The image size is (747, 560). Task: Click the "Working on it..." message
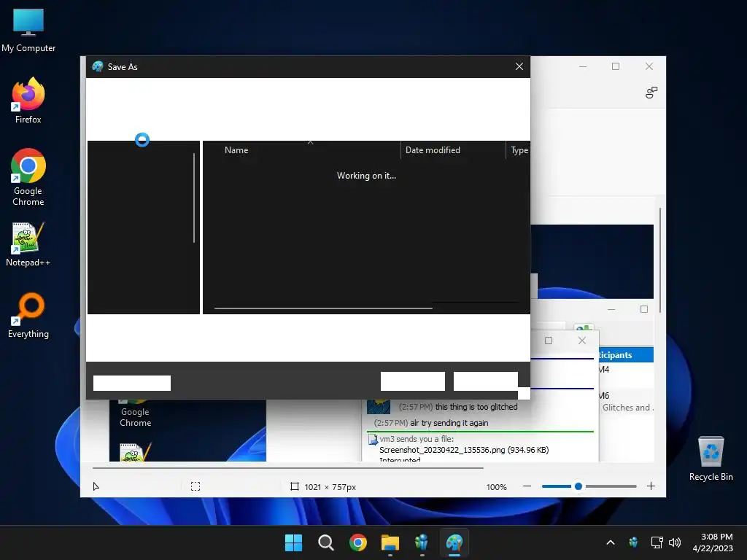coord(366,176)
